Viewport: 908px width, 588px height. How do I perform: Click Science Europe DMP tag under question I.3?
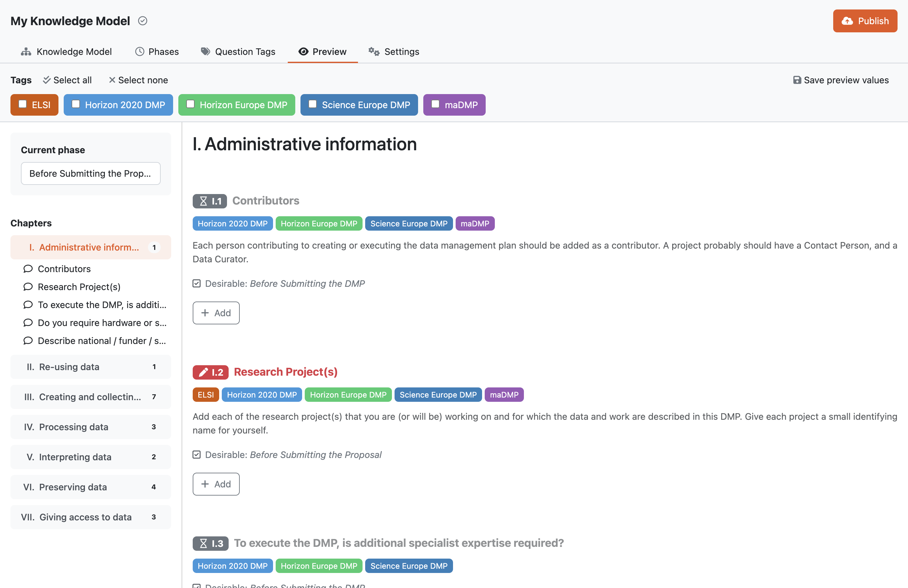[x=409, y=566]
